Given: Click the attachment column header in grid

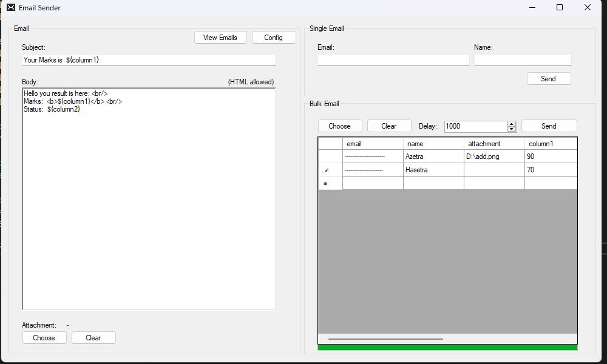Looking at the screenshot, I should pos(494,144).
